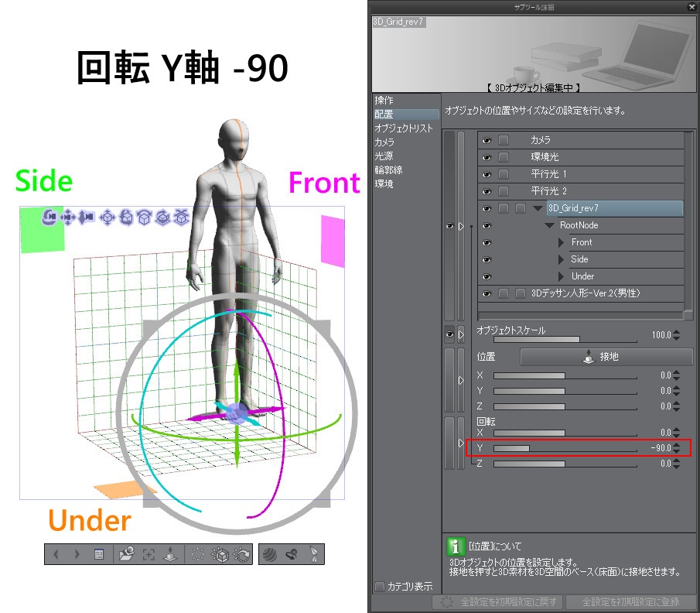Switch to the カメラ tab in the sidebar
Image resolution: width=700 pixels, height=613 pixels.
pos(384,142)
